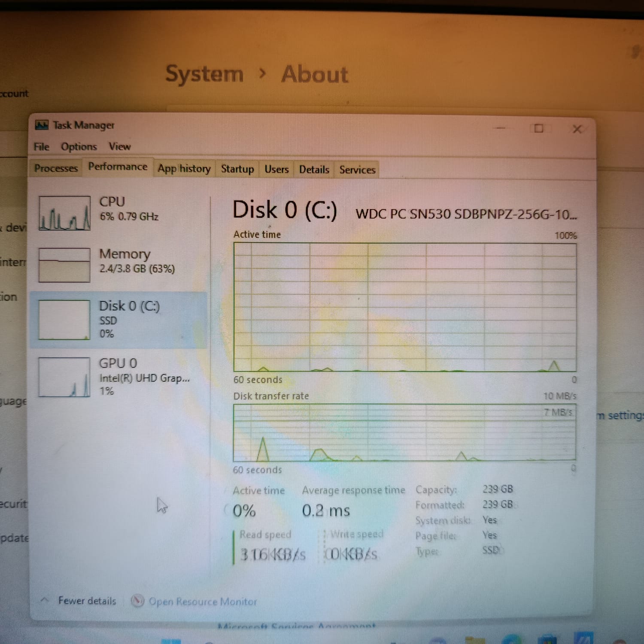Screen dimensions: 644x644
Task: Open the Options menu
Action: (x=79, y=147)
